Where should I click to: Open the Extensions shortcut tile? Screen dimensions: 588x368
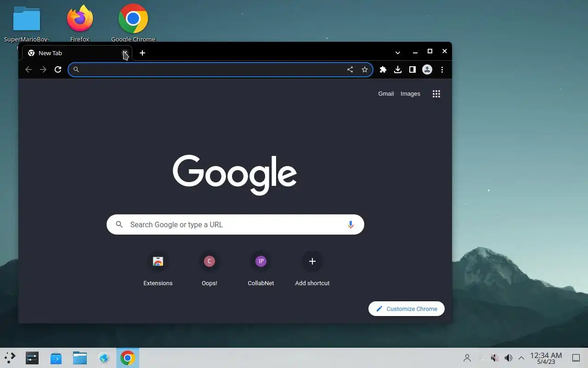point(158,269)
